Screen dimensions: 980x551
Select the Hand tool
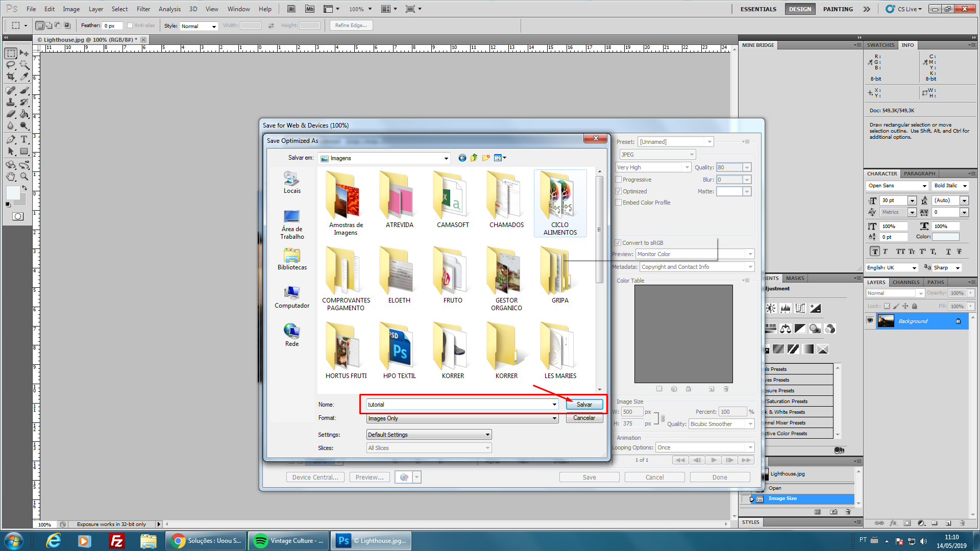[x=11, y=177]
